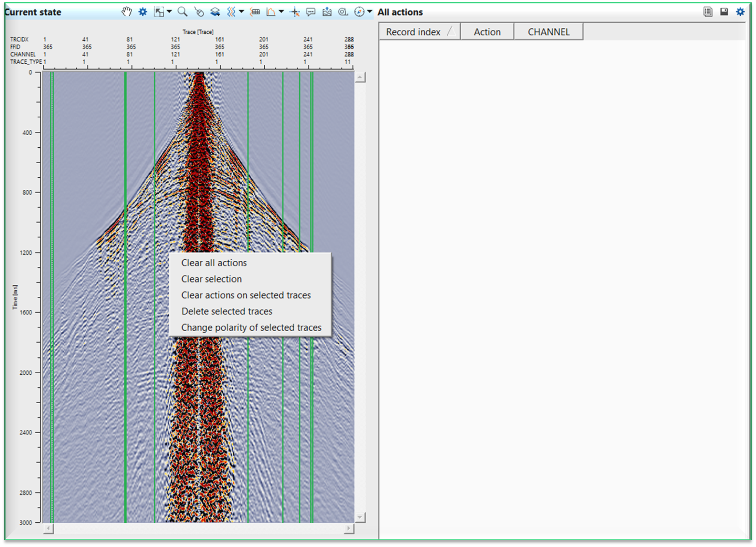
Task: Expand the compass tool dropdown arrow
Action: 370,12
